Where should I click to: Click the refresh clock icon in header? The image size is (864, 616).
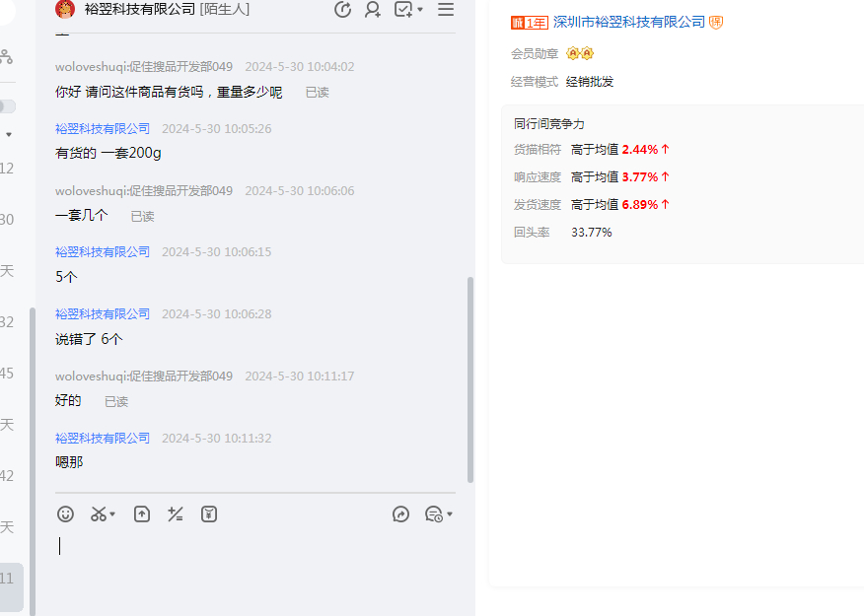(x=343, y=10)
